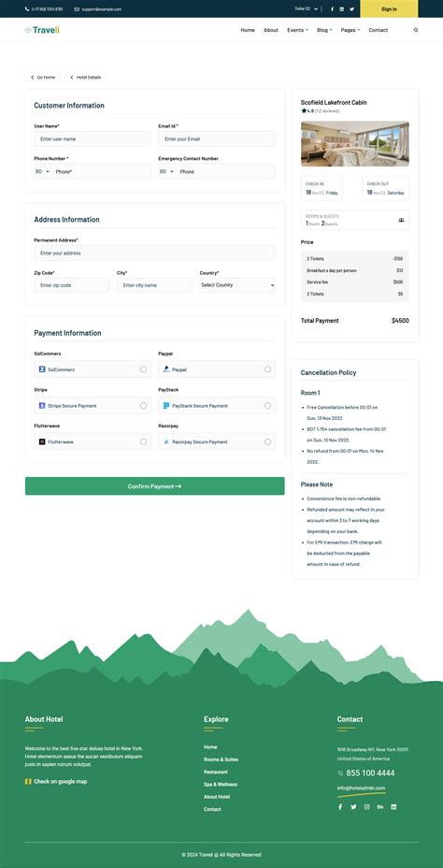This screenshot has height=868, width=443.
Task: Choose the Flutterwave radio option
Action: click(143, 441)
